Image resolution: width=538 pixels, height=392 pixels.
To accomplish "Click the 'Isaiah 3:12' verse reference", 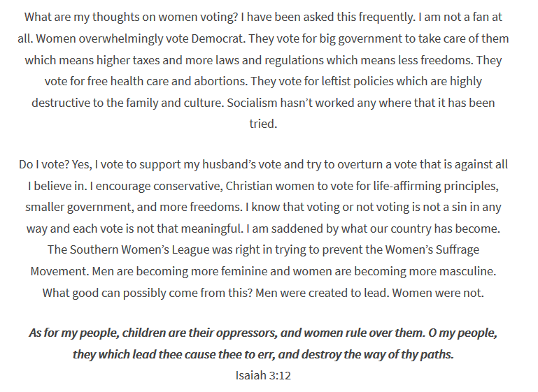I will click(x=263, y=375).
